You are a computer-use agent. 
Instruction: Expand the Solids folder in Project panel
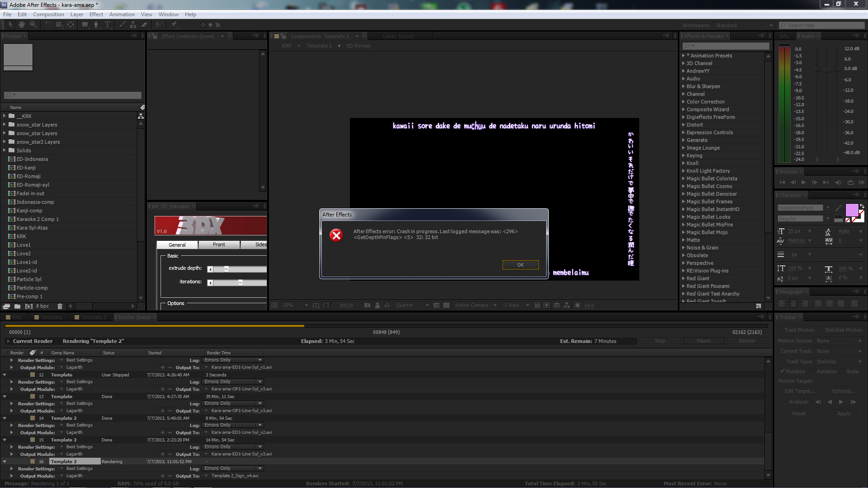(x=5, y=150)
